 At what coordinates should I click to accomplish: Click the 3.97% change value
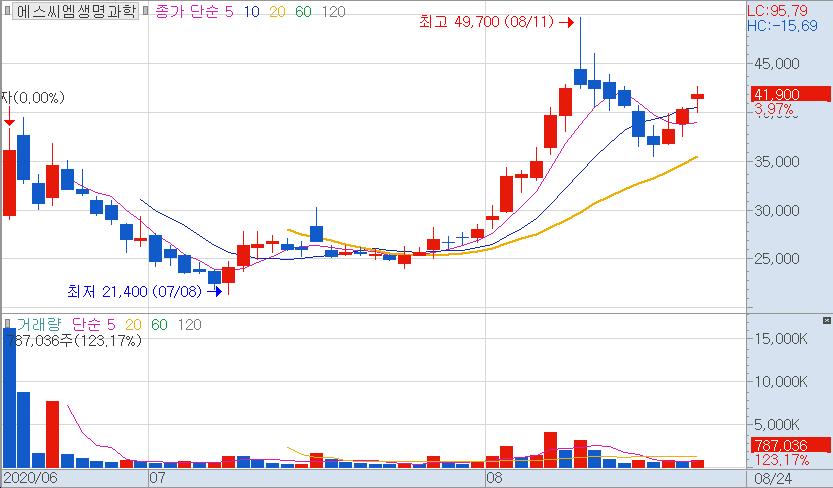tap(774, 110)
